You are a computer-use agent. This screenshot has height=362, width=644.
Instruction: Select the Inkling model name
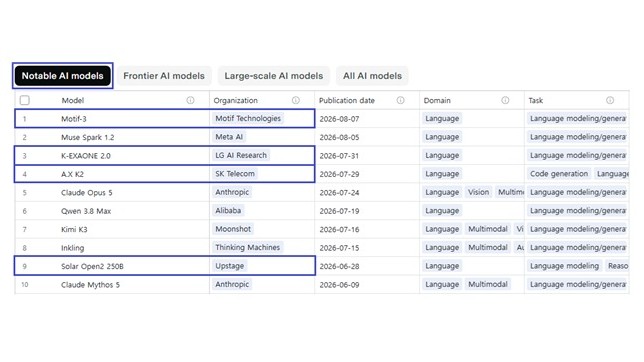click(x=72, y=248)
